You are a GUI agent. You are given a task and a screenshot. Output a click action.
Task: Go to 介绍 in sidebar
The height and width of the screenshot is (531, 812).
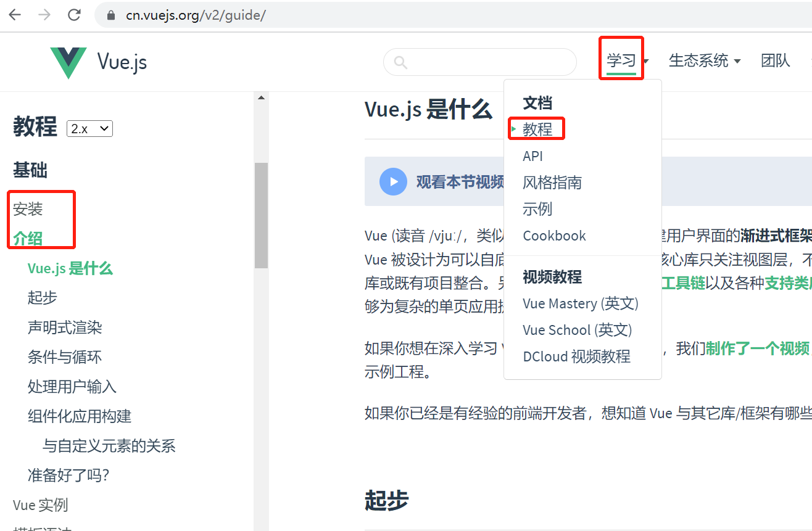point(28,239)
